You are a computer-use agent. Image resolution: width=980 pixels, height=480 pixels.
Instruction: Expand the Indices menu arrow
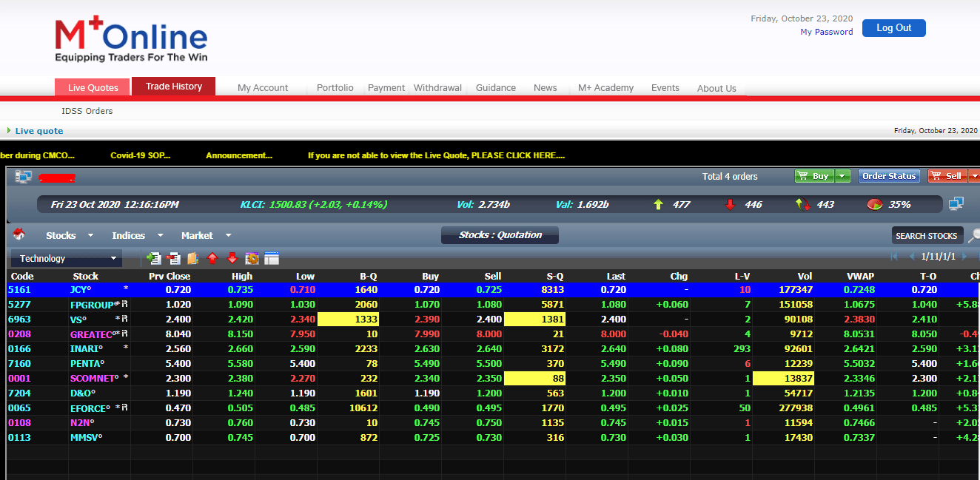pos(159,236)
